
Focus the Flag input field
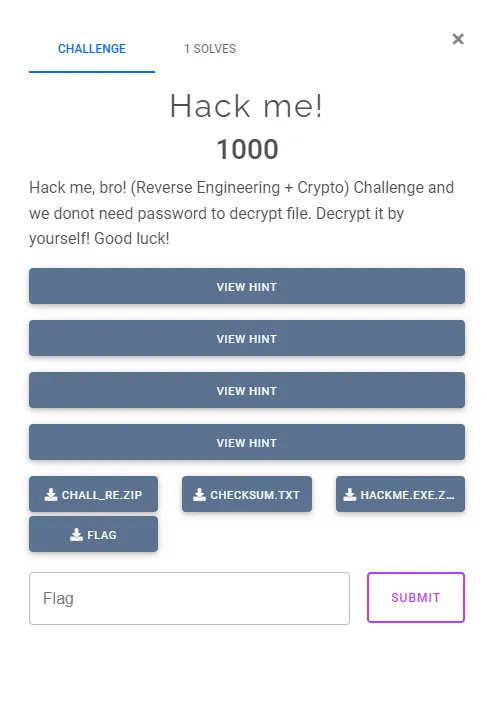pyautogui.click(x=189, y=599)
